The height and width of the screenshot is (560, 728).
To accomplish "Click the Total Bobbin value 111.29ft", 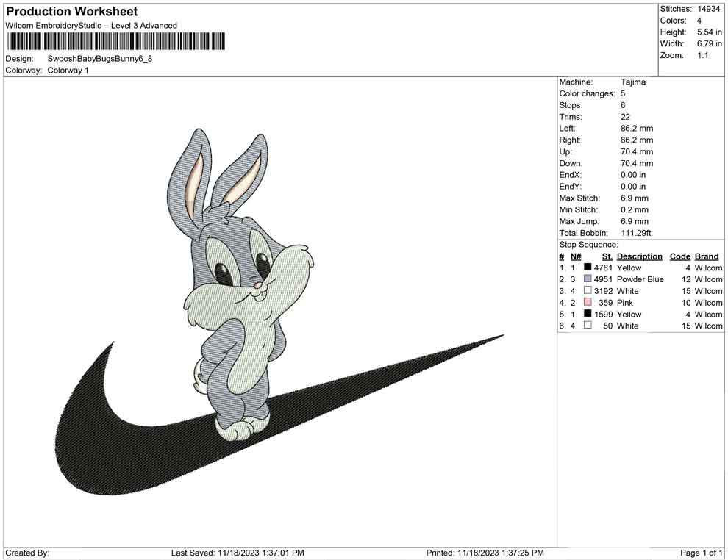I will point(635,233).
